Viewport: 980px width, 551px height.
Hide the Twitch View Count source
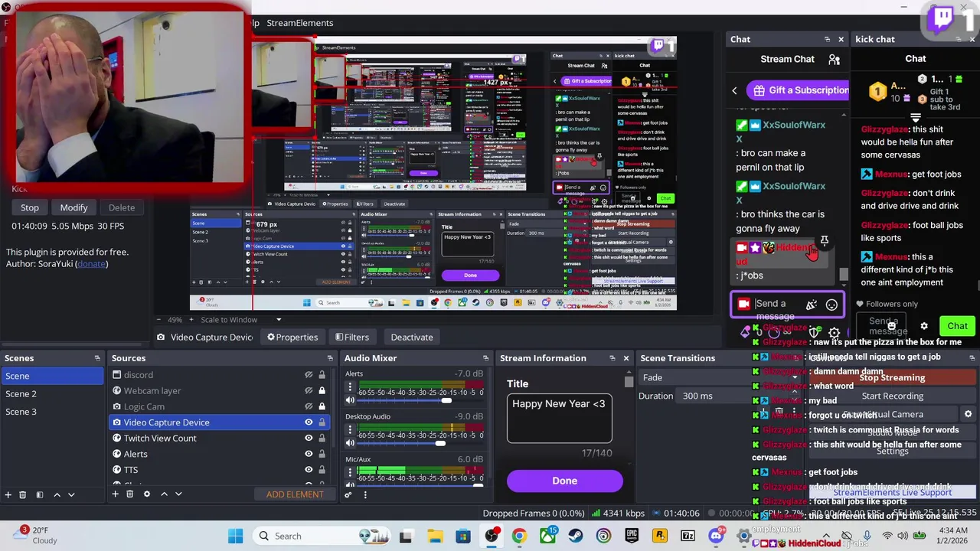(309, 439)
